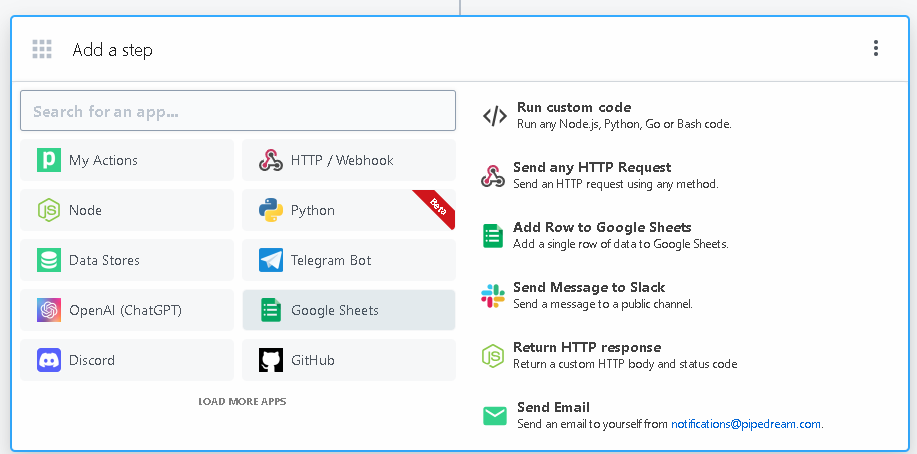Click the green envelope Send Email icon
The height and width of the screenshot is (454, 917).
495,416
